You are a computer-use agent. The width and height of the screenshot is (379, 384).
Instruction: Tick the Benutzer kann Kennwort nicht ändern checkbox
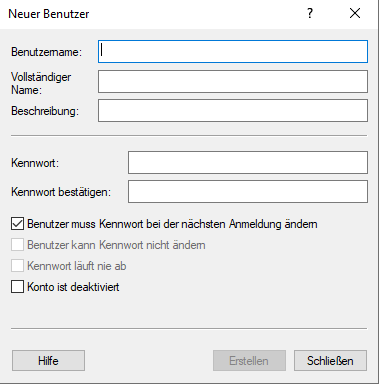[x=17, y=245]
